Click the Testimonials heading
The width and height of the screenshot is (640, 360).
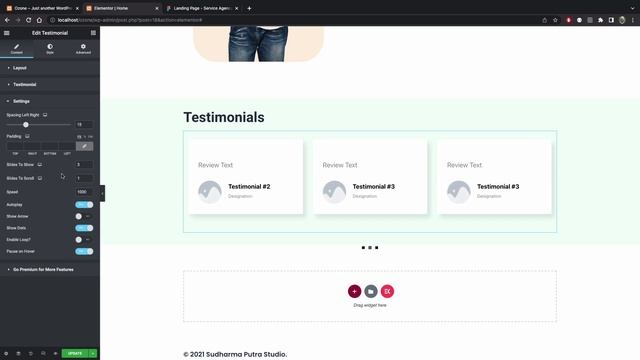click(x=224, y=117)
